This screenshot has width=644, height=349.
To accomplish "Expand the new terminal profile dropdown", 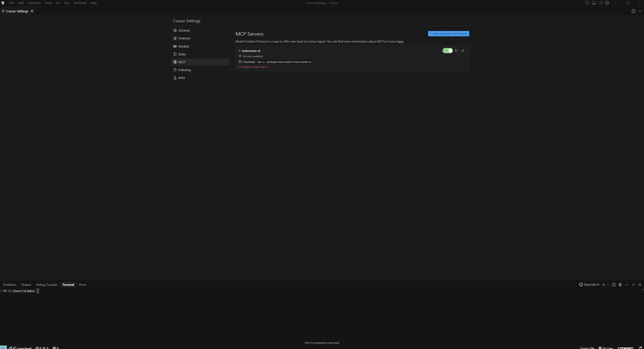I will click(x=608, y=285).
